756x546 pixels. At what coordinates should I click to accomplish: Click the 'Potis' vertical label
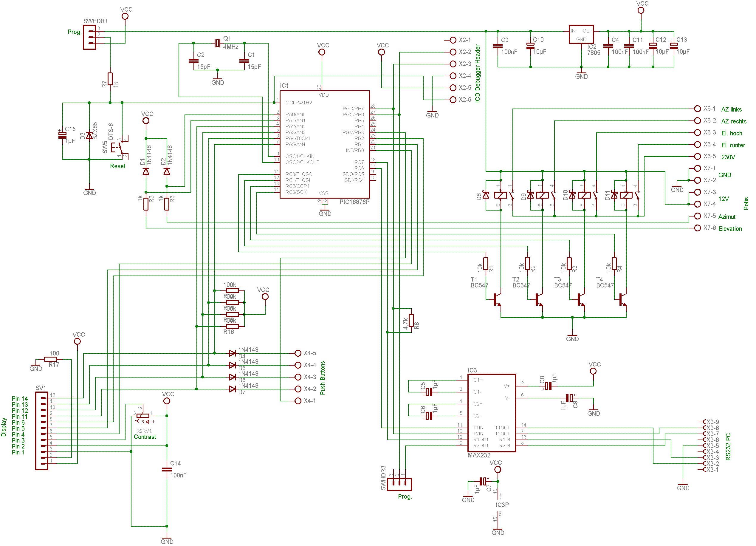click(746, 204)
